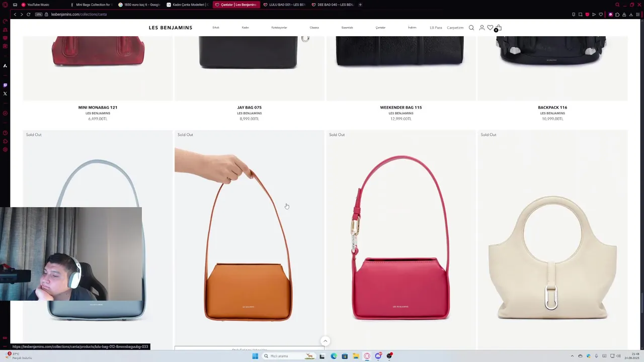
Task: Open the BACKPACK 116 product link
Action: coord(552,107)
